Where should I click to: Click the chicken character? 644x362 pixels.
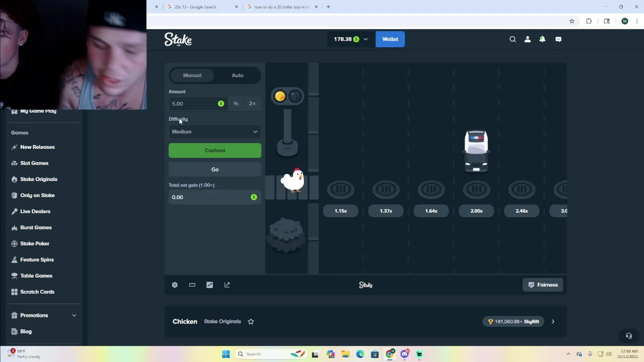pyautogui.click(x=293, y=180)
